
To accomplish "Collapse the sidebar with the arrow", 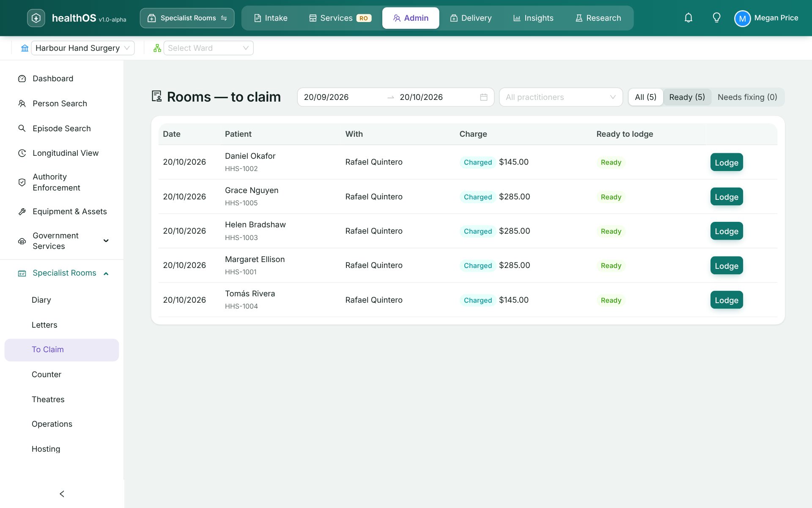I will [x=62, y=494].
